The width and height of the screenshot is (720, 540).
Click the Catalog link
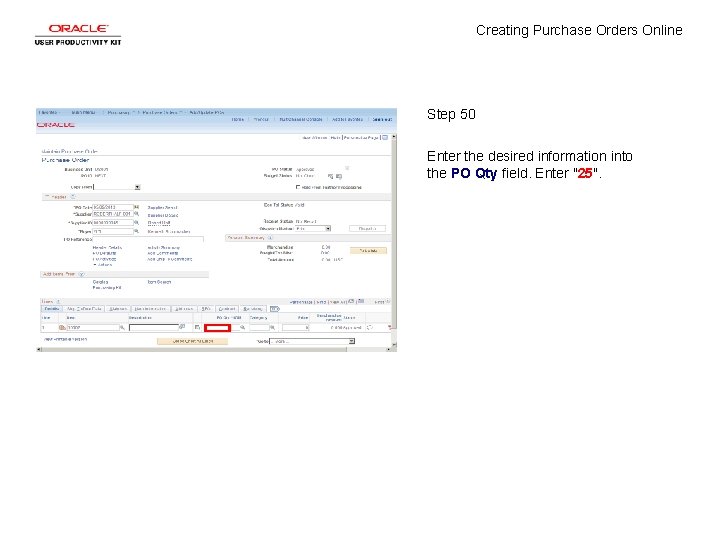pos(101,282)
